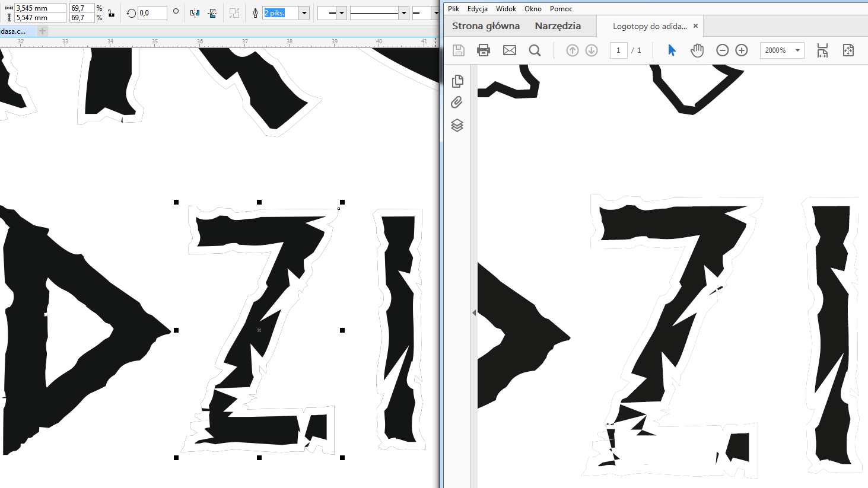Show the layers panel in the PDF sidebar

(x=457, y=125)
